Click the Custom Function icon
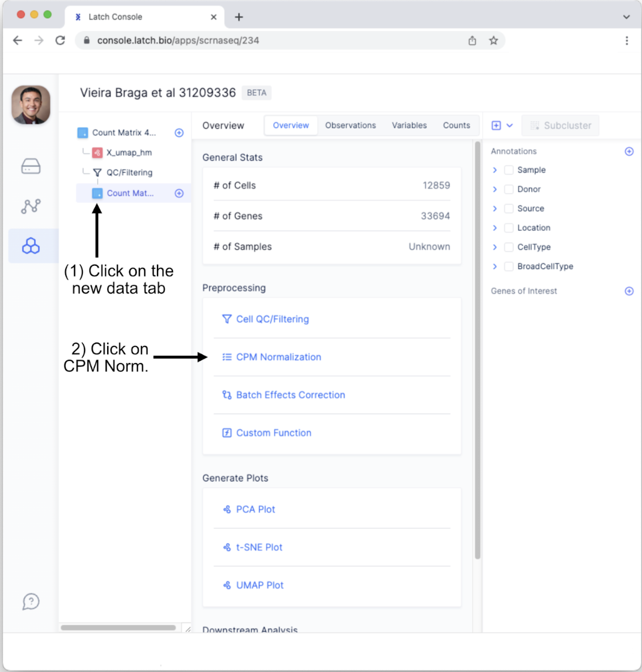This screenshot has height=672, width=642. tap(227, 433)
